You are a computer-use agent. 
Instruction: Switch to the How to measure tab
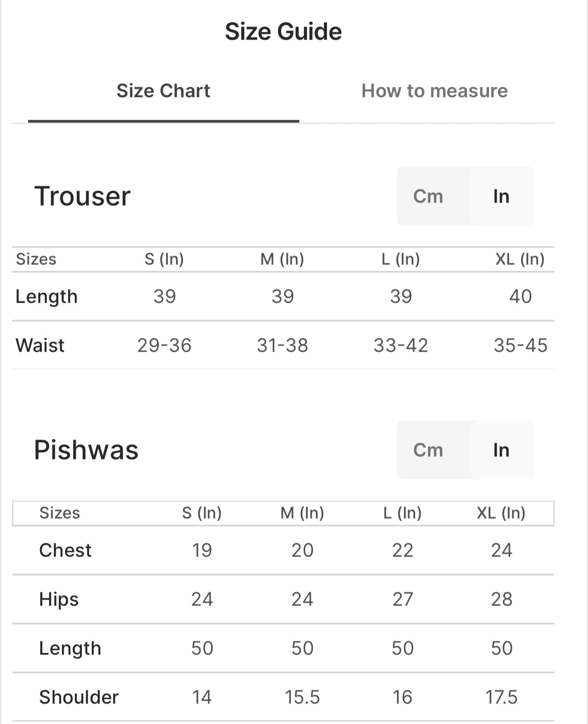[x=434, y=91]
